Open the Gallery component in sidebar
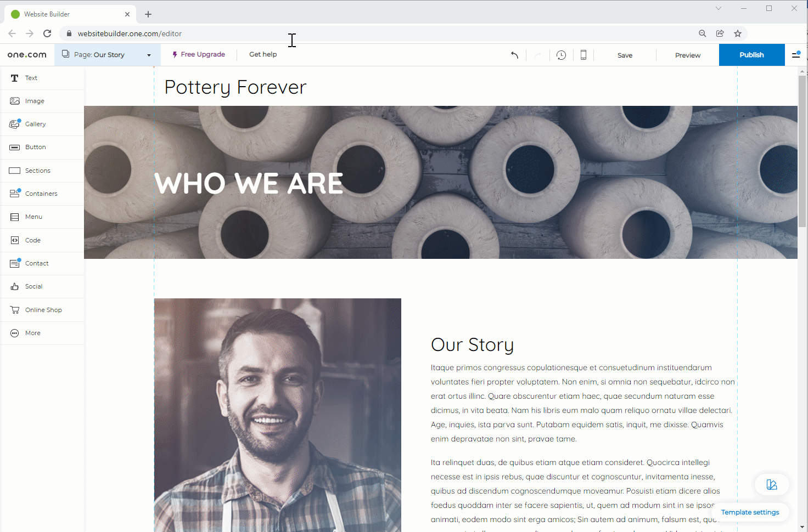808x532 pixels. [35, 124]
